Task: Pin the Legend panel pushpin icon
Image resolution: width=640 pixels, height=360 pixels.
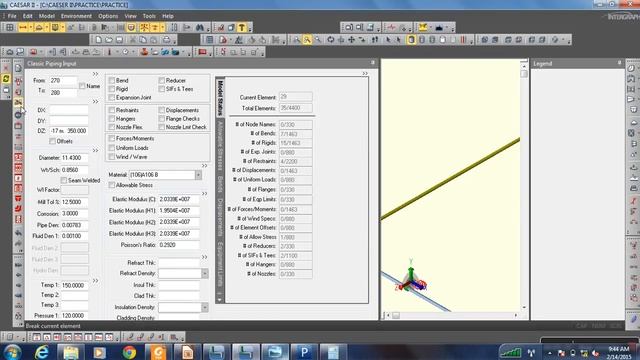Action: (x=620, y=63)
